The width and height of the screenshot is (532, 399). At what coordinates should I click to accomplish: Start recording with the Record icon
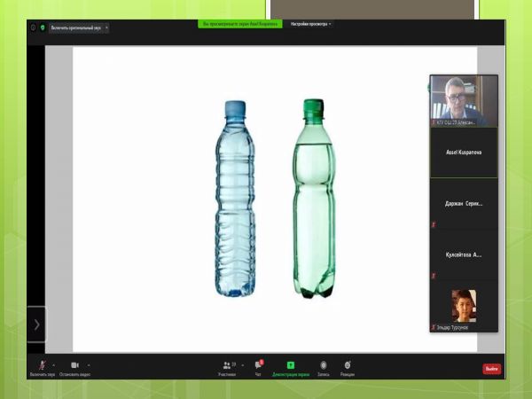tap(323, 365)
